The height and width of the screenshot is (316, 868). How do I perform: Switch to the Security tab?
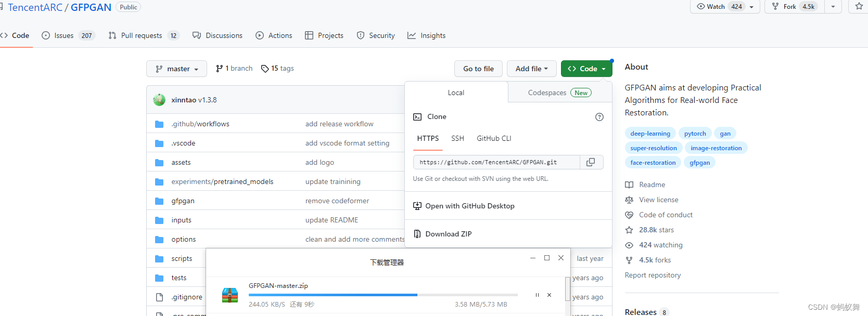[x=376, y=35]
